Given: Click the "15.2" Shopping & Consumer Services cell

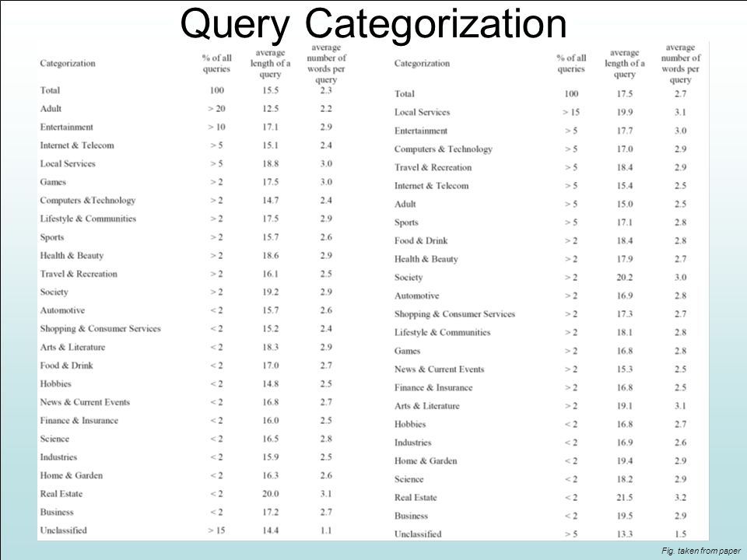Looking at the screenshot, I should tap(270, 329).
